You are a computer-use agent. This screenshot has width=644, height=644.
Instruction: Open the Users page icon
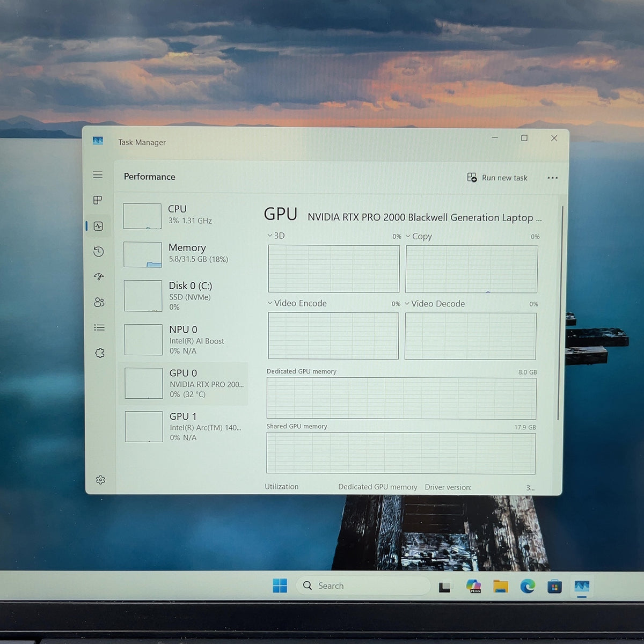click(99, 302)
